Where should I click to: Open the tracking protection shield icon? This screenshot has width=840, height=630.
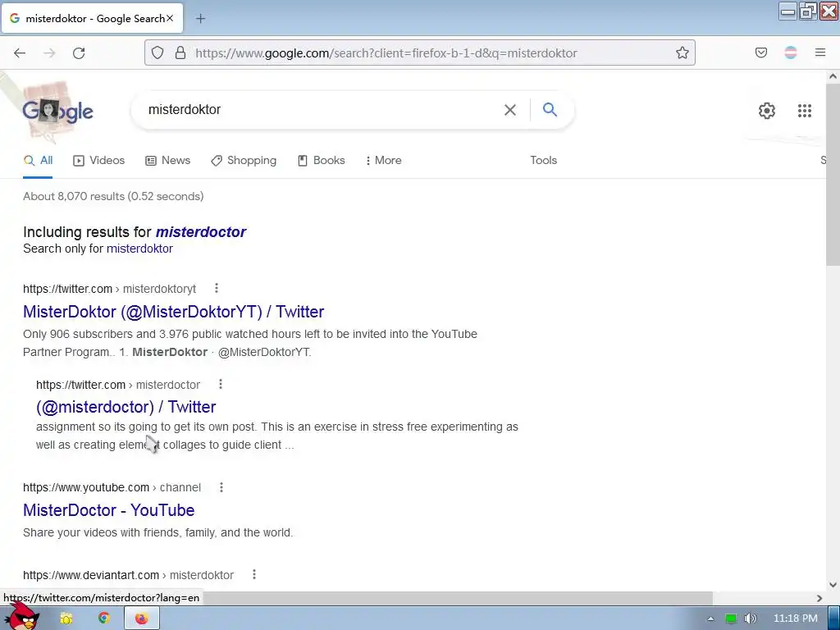coord(157,52)
